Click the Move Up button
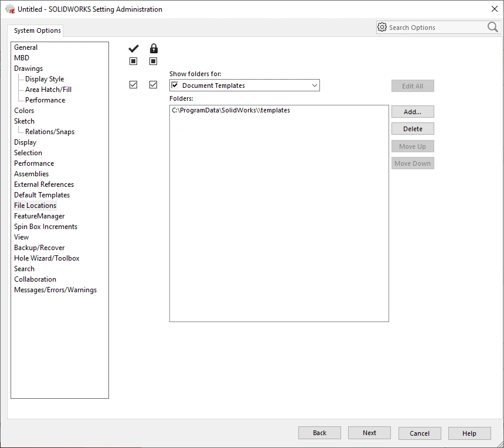The height and width of the screenshot is (448, 504). [413, 146]
